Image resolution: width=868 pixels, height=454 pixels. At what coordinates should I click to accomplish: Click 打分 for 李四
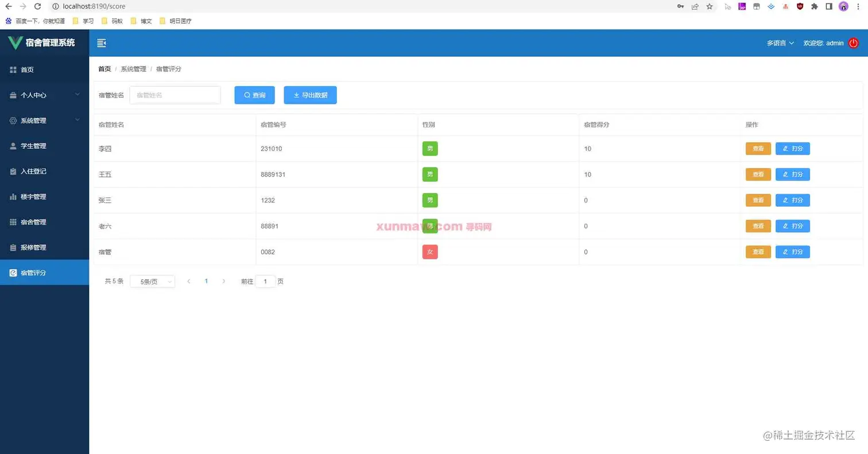pyautogui.click(x=792, y=149)
